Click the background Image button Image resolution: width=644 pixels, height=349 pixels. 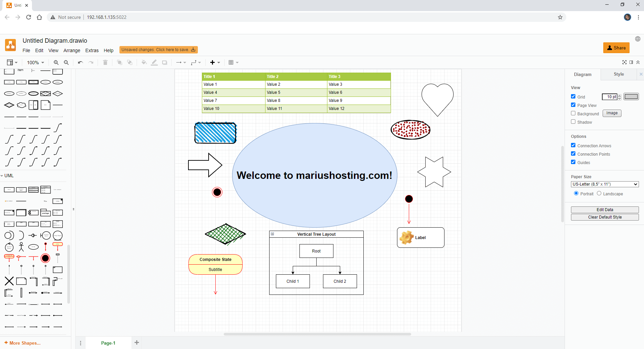tap(612, 113)
